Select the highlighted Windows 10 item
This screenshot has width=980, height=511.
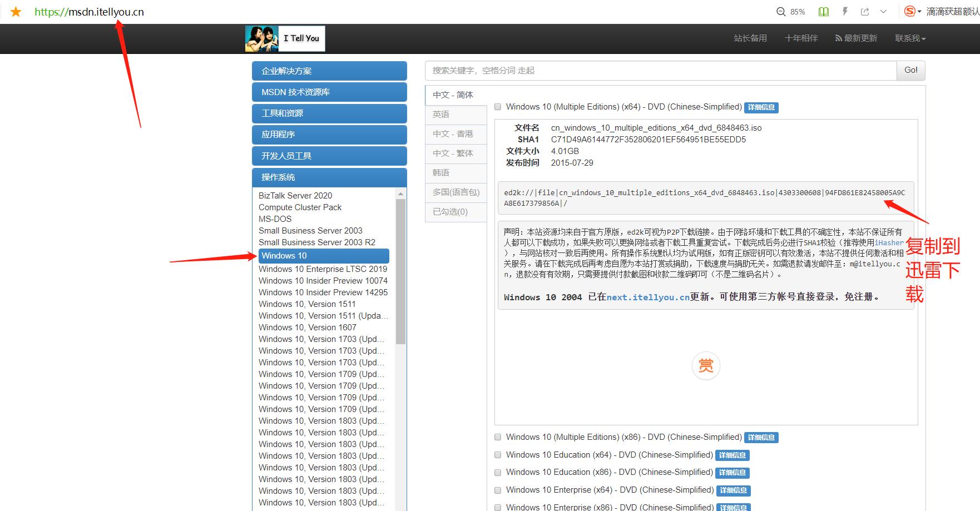tap(324, 256)
